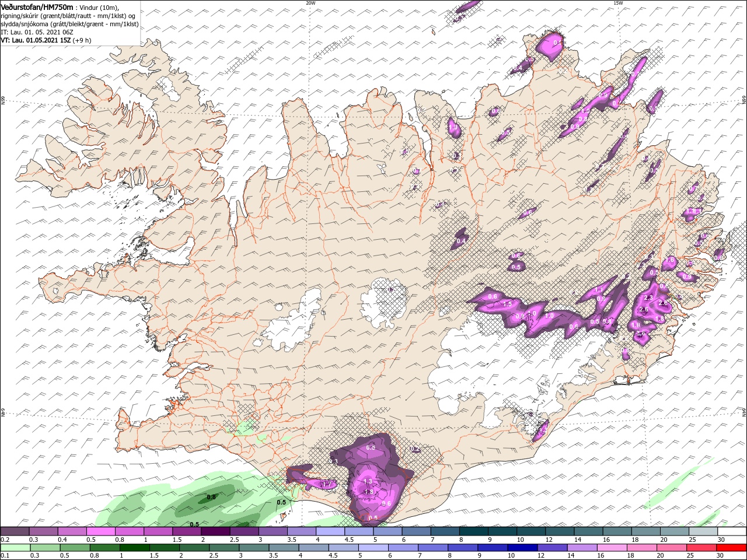
Task: Click the 'Veðurstofan/HM750m' title text
Action: [x=37, y=6]
